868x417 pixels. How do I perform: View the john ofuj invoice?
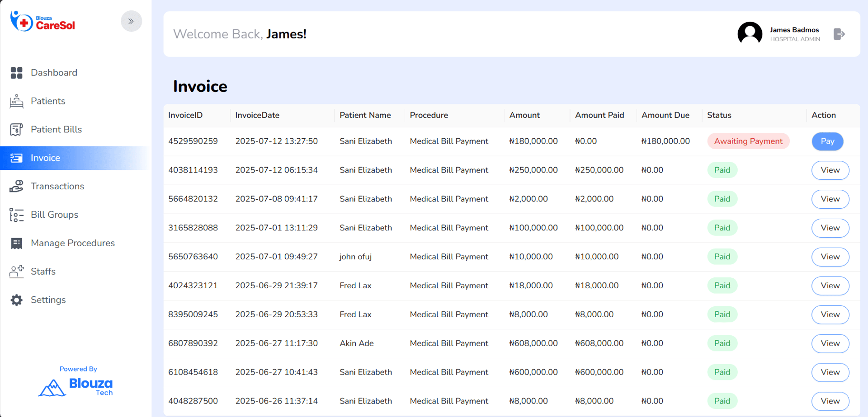click(x=830, y=257)
